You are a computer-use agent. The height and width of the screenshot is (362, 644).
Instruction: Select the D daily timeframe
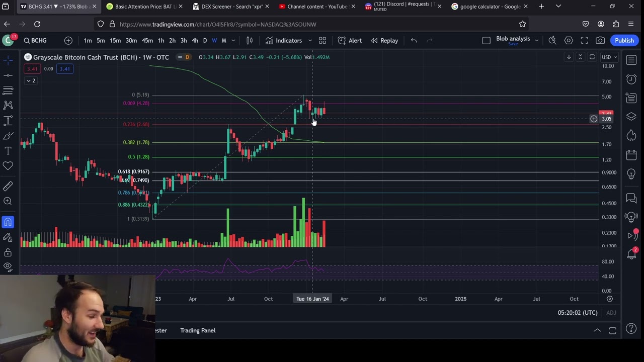coord(205,41)
